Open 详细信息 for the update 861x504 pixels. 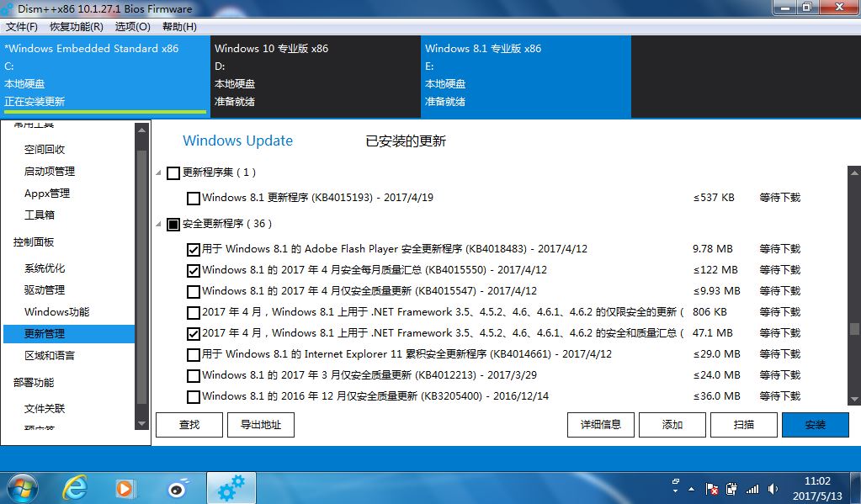tap(601, 425)
